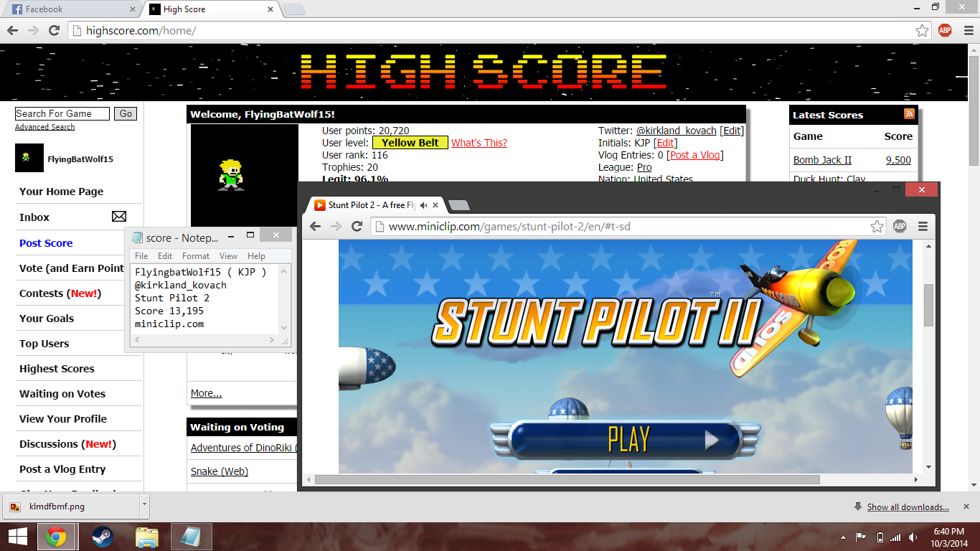Click the Adblock Plus icon in the Stunt Pilot window

tap(900, 227)
